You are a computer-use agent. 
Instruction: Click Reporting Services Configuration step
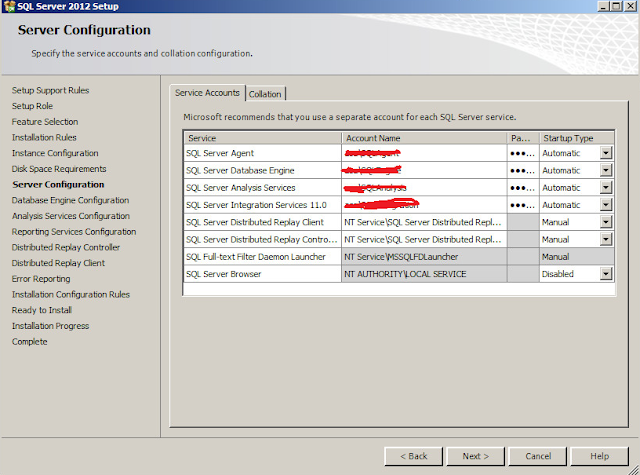point(74,231)
